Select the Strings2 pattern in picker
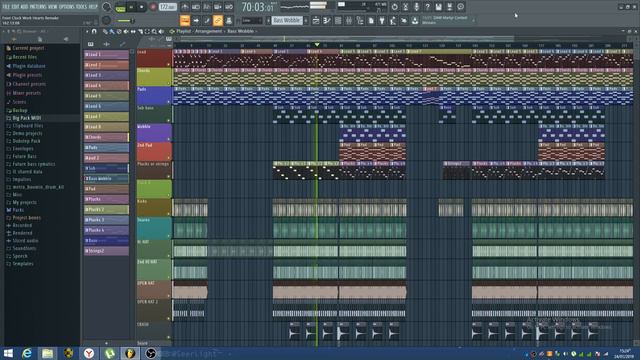The width and height of the screenshot is (640, 360). tap(107, 251)
